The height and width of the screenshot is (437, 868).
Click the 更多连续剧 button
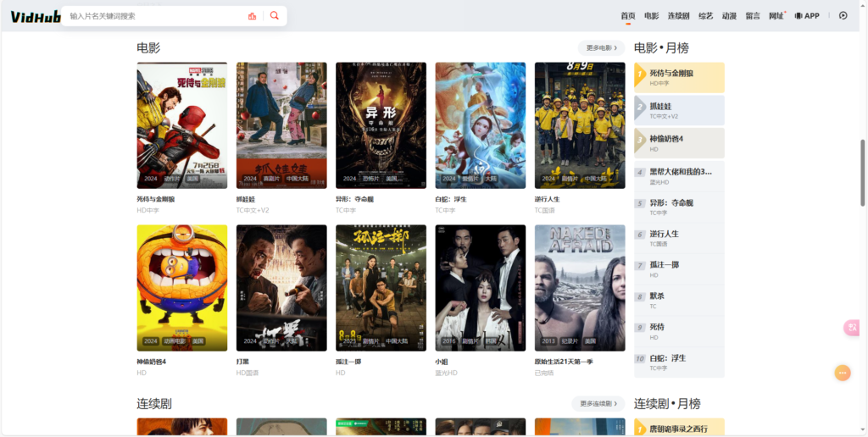tap(598, 404)
